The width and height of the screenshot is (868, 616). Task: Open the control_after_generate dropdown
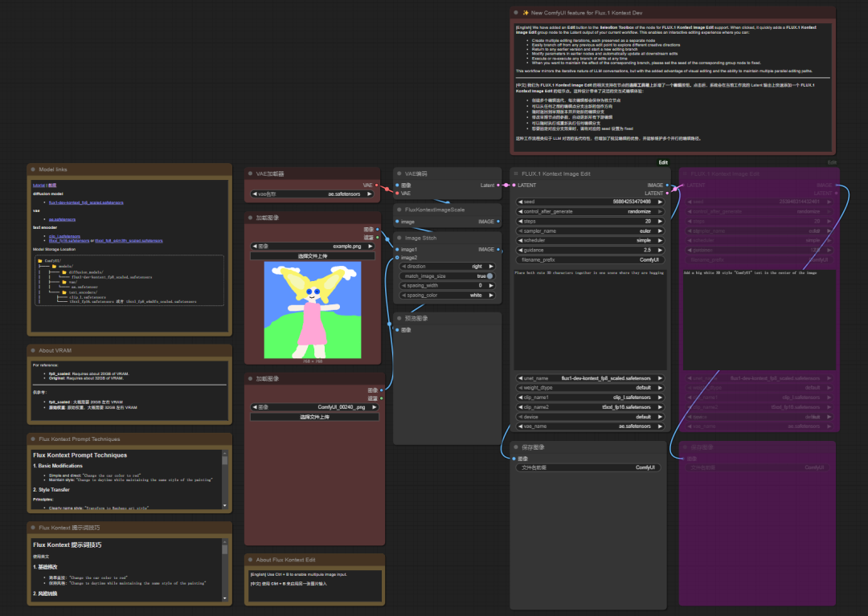pyautogui.click(x=590, y=211)
